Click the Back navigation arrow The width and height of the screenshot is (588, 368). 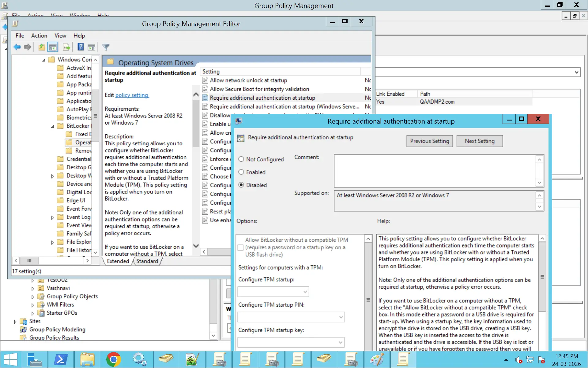pyautogui.click(x=17, y=47)
